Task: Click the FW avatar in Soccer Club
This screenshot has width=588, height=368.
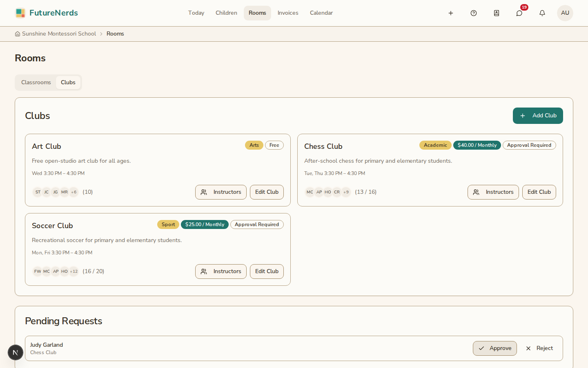Action: pos(38,272)
